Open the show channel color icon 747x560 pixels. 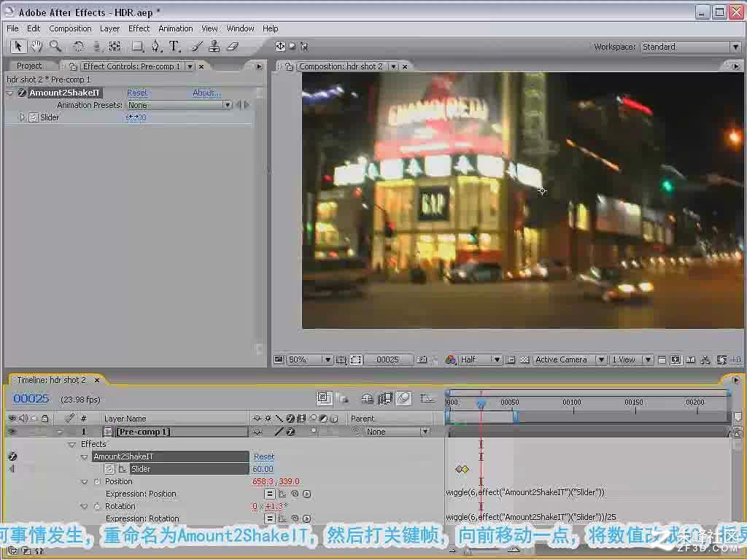click(x=450, y=360)
